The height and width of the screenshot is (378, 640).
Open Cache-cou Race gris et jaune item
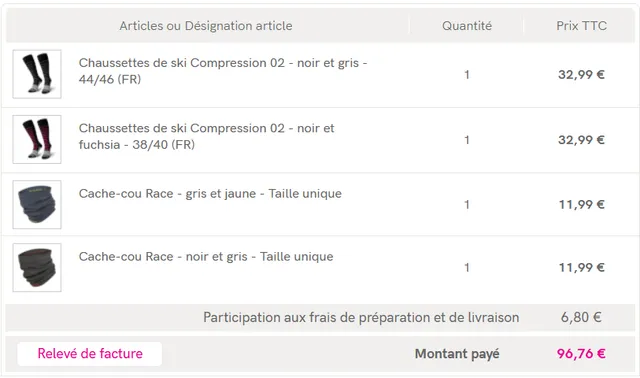coord(210,193)
